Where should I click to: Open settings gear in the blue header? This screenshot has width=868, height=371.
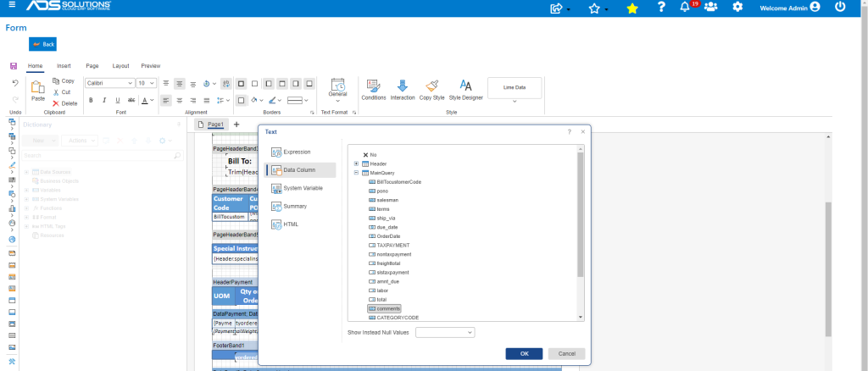coord(737,7)
